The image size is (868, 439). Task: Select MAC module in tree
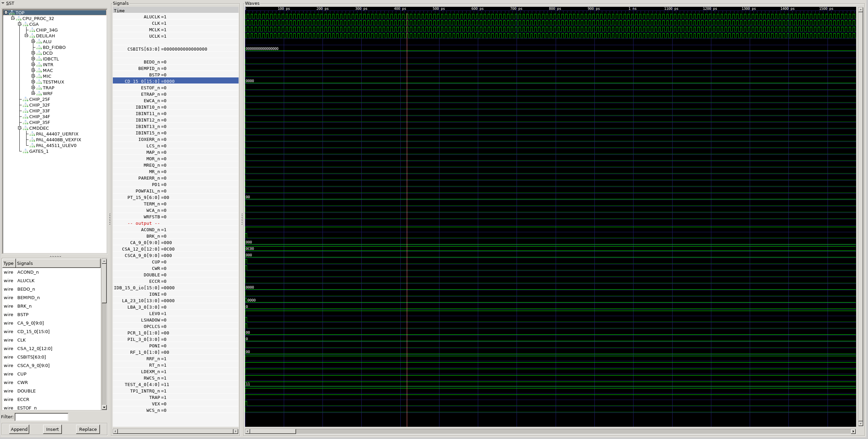tap(48, 70)
